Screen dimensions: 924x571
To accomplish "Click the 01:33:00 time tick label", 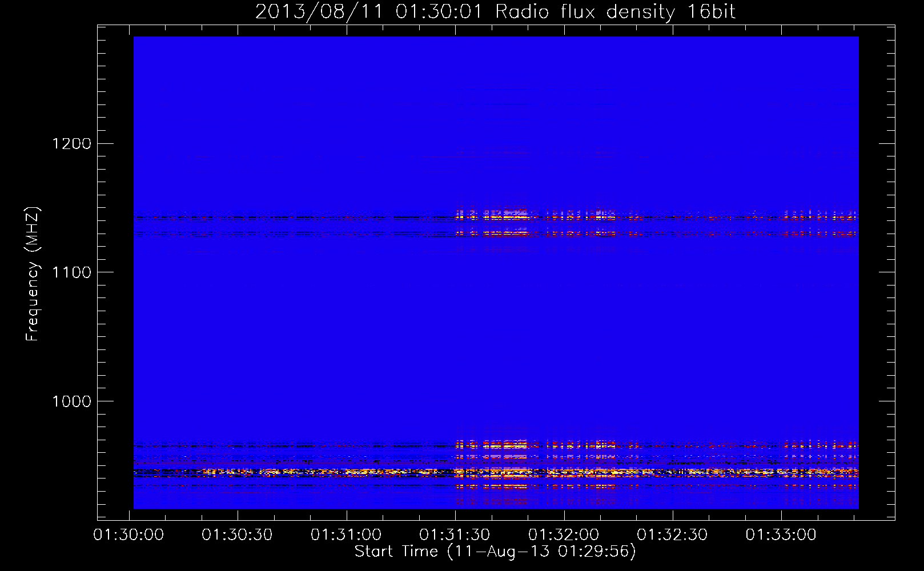I will pyautogui.click(x=781, y=535).
